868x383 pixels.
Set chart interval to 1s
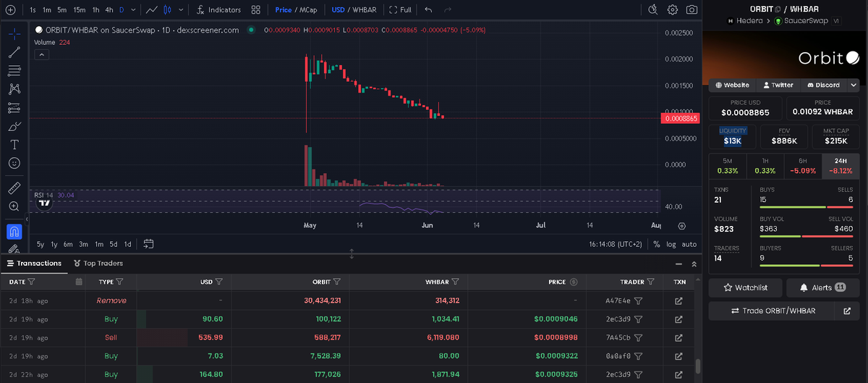[33, 10]
